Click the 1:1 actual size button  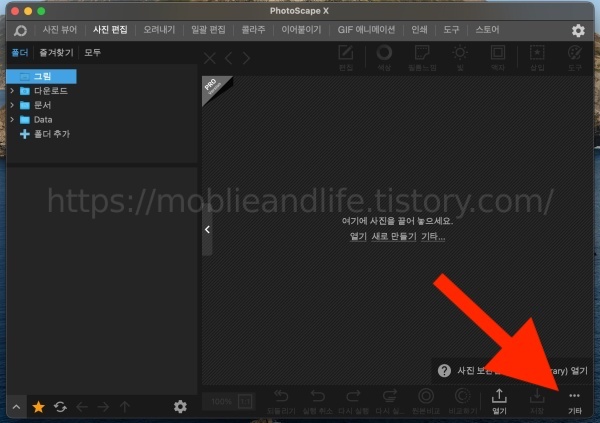pyautogui.click(x=245, y=402)
